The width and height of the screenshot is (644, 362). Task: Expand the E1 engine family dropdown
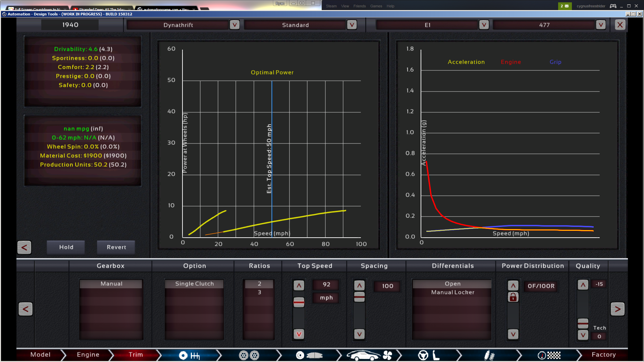[484, 25]
